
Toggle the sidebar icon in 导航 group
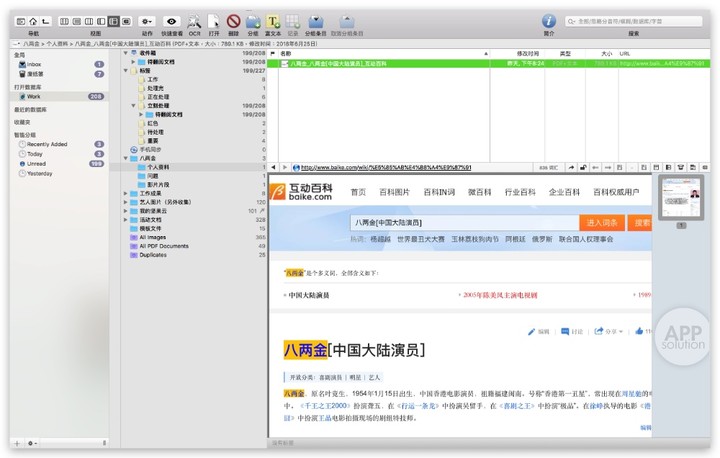tap(21, 21)
